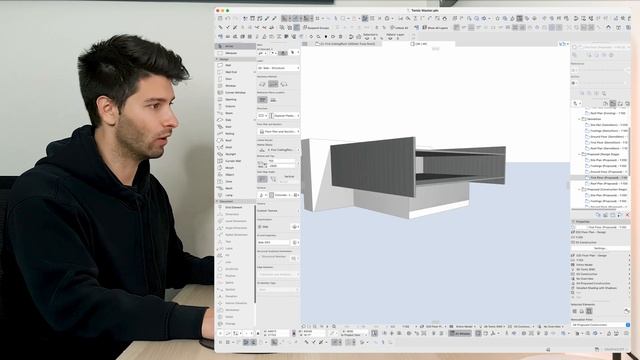Select the Shell tool
The height and width of the screenshot is (360, 640).
235,147
